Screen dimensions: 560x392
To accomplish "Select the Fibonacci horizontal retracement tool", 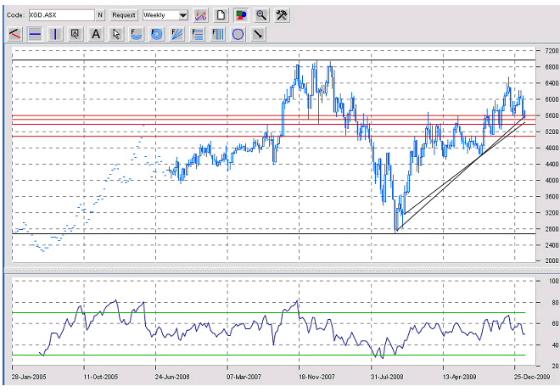I will [198, 34].
